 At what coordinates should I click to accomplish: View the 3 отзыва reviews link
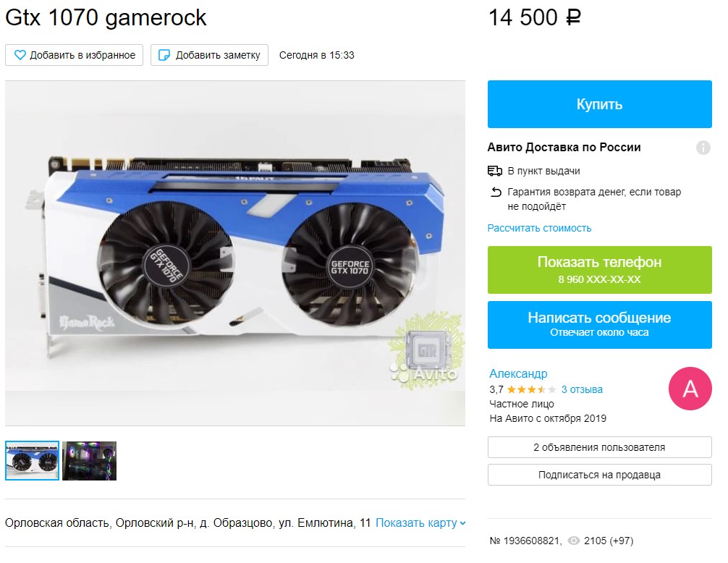tap(582, 389)
